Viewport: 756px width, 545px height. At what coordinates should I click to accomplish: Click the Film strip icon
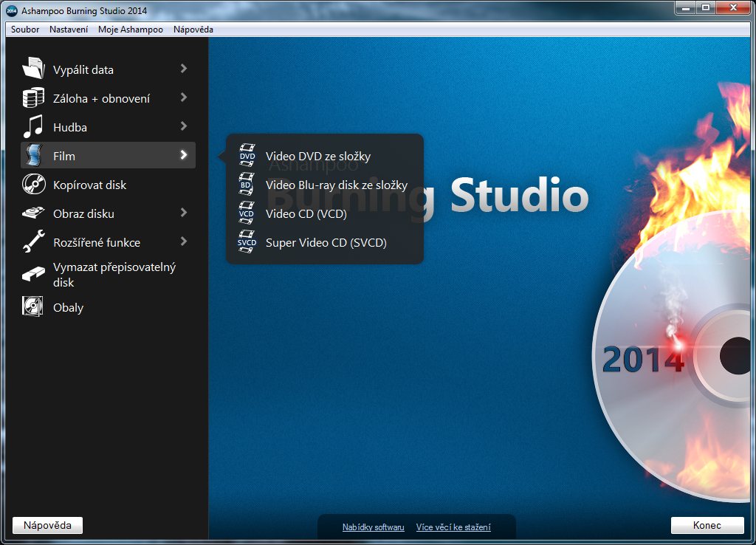[33, 155]
